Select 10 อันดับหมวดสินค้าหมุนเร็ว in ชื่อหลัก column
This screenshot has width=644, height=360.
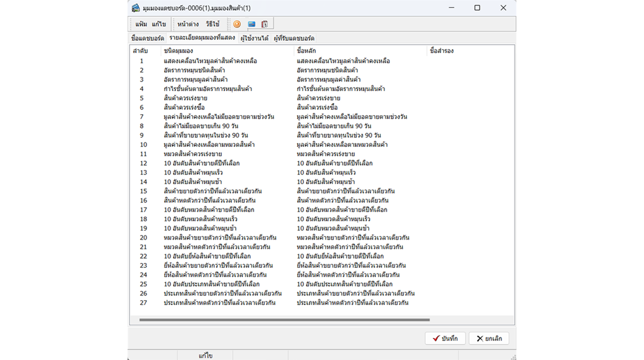point(334,219)
